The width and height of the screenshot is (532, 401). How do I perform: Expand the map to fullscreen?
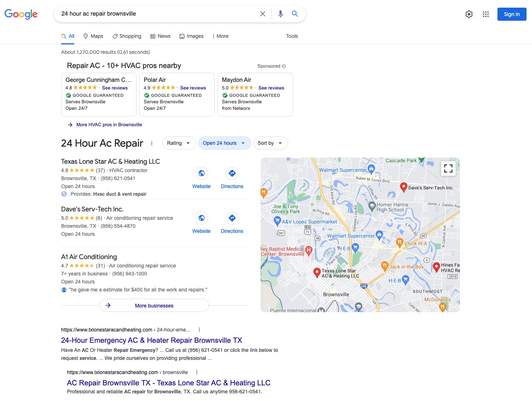pos(448,168)
